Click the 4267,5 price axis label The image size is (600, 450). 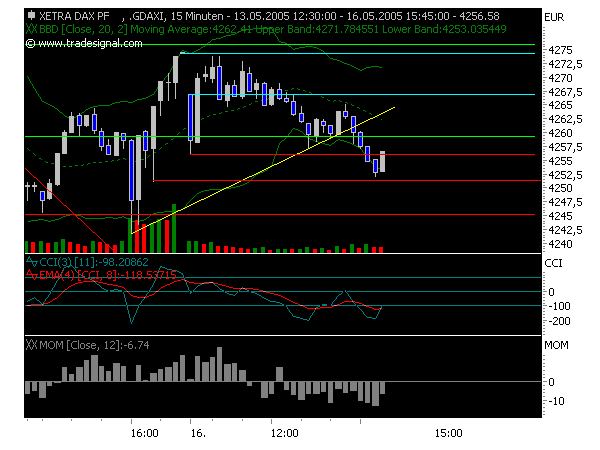click(x=565, y=92)
